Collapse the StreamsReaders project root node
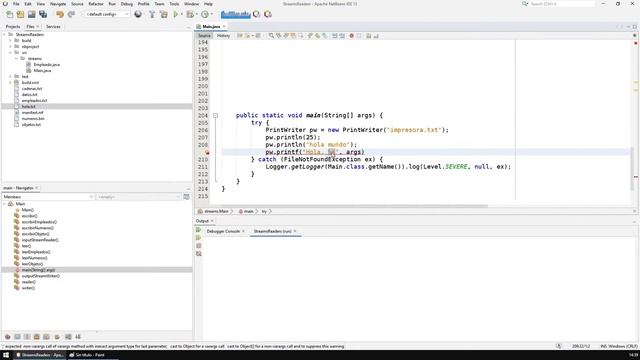Image resolution: width=640 pixels, height=360 pixels. [4, 35]
